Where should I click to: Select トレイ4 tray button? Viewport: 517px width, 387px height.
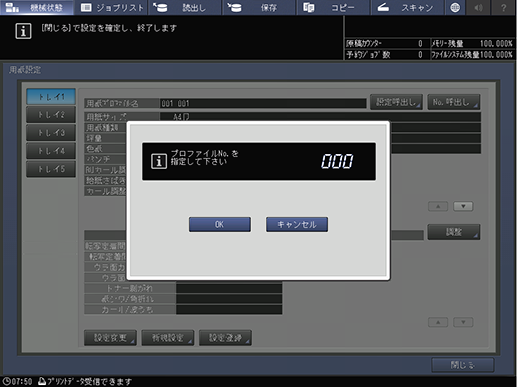[51, 151]
